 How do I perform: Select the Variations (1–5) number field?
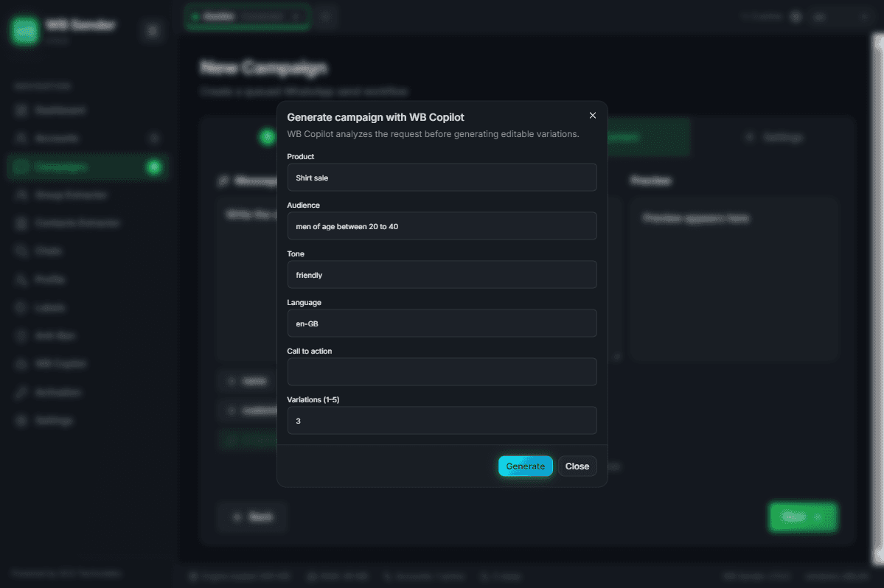pyautogui.click(x=442, y=421)
